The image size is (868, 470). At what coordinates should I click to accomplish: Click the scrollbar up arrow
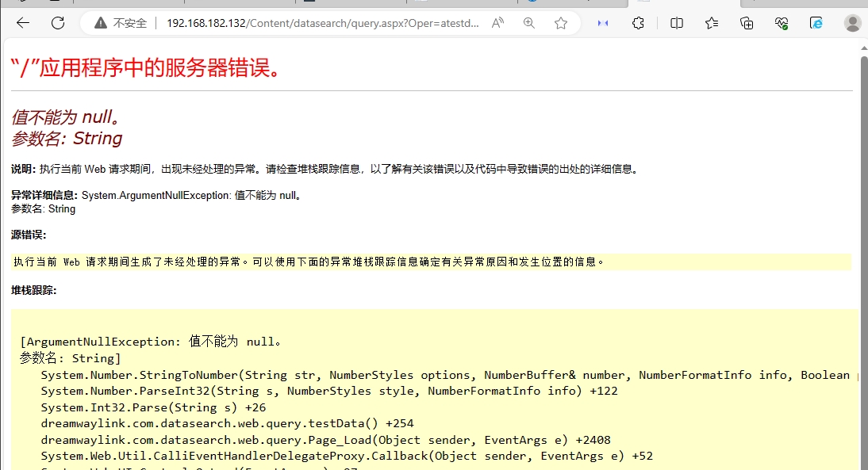tap(863, 49)
